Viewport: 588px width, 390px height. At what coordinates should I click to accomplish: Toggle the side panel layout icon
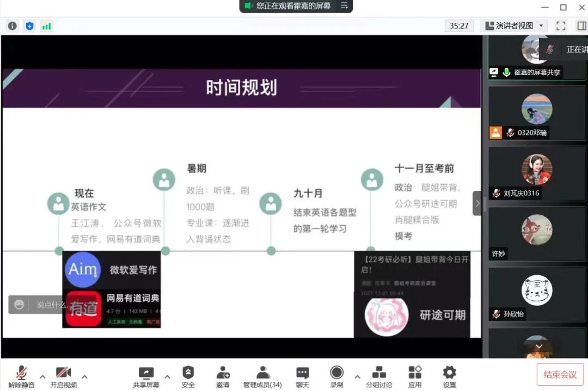click(x=581, y=26)
